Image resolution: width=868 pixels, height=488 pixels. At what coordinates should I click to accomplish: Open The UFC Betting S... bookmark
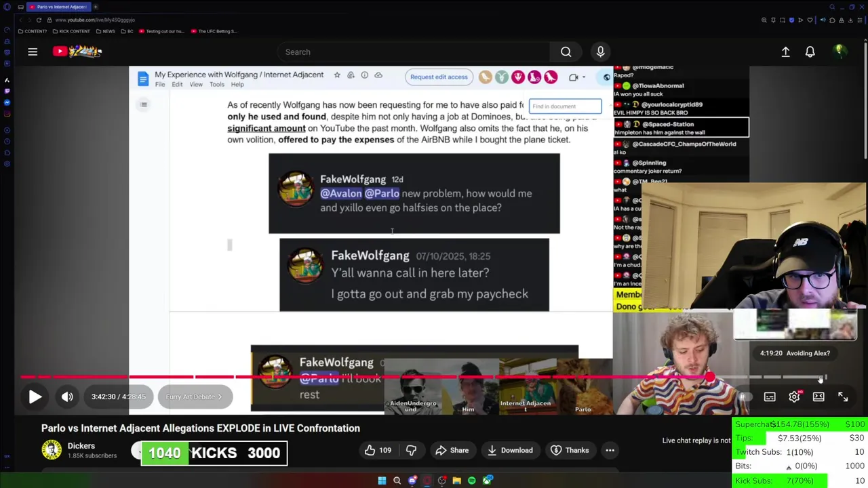214,31
